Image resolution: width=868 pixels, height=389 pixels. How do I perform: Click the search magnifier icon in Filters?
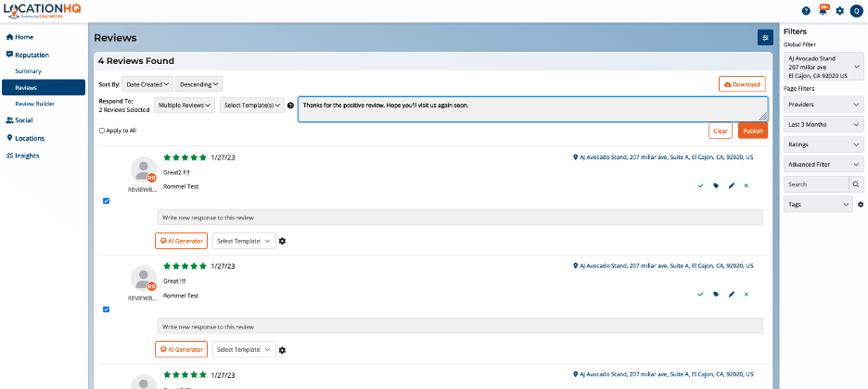point(856,184)
